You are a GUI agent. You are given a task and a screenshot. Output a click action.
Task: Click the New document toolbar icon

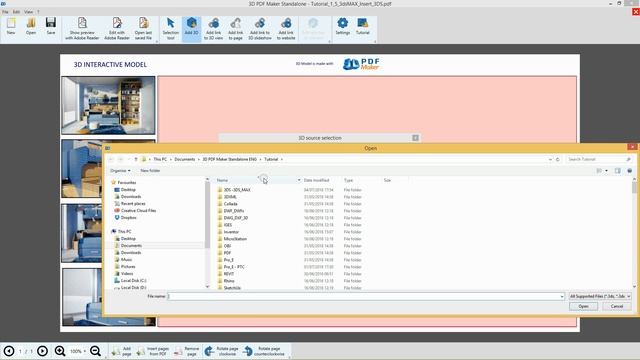point(11,27)
